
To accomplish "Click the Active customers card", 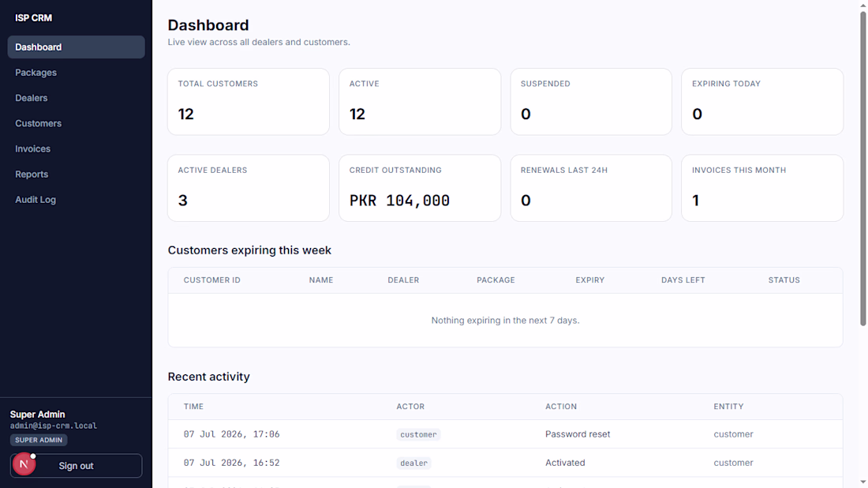I will (420, 102).
